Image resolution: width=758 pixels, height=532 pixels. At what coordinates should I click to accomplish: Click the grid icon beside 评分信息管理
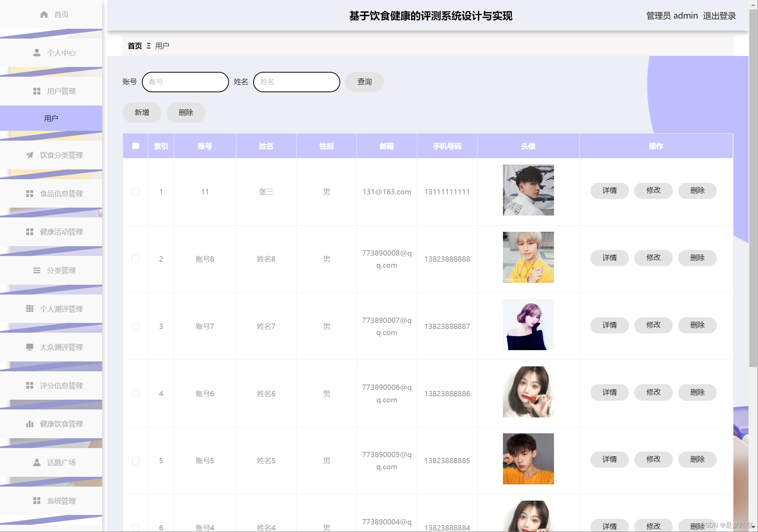click(x=30, y=385)
